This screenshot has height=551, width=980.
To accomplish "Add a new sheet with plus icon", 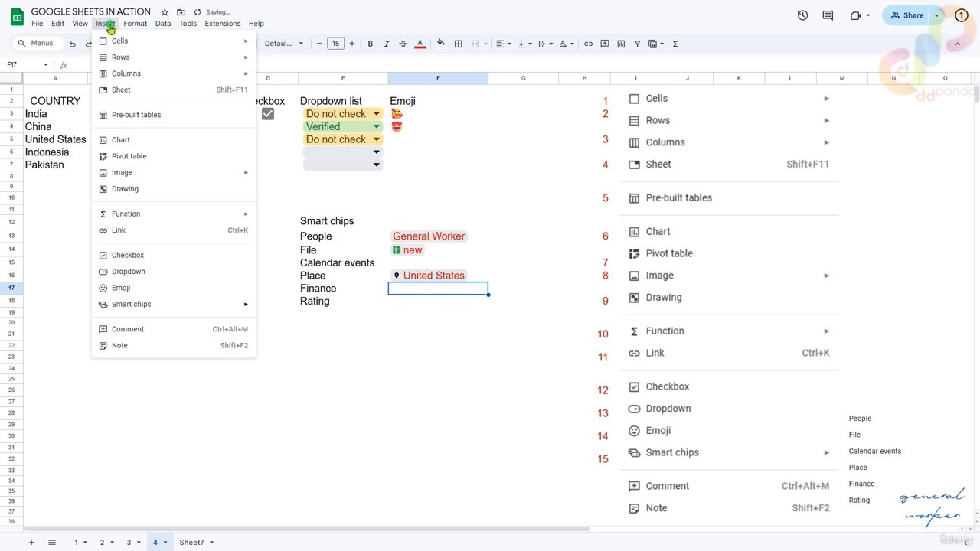I will click(x=31, y=543).
